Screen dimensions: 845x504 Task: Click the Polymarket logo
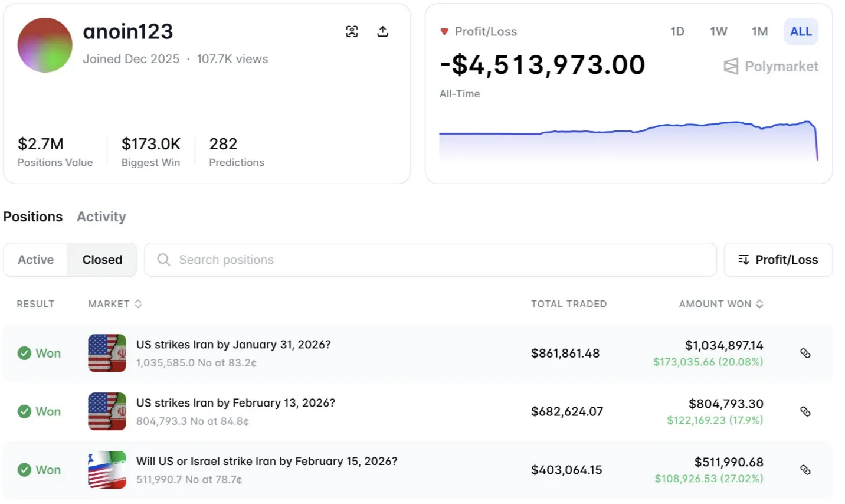coord(771,66)
